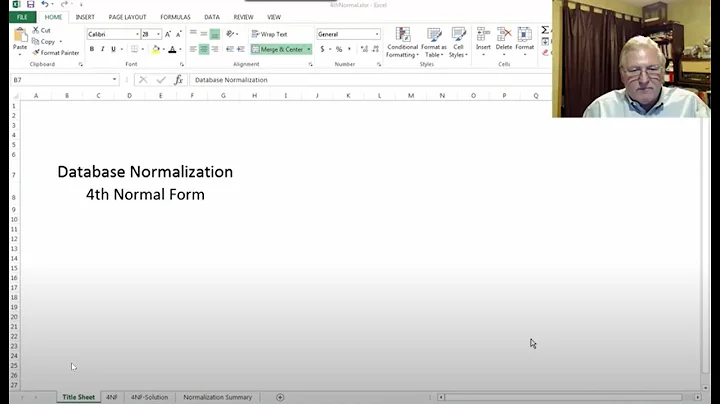
Task: Click Insert cells button
Action: pos(483,41)
